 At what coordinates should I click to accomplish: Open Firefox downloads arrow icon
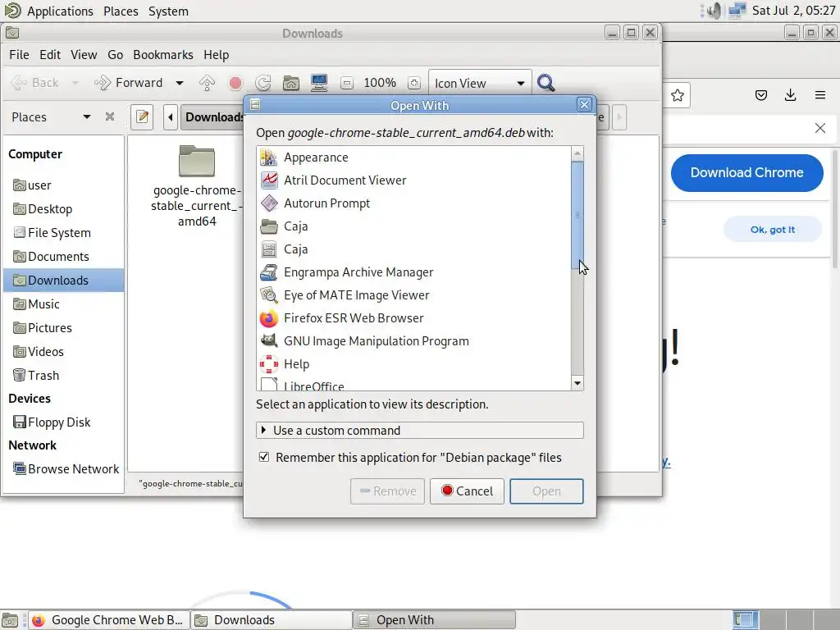790,96
